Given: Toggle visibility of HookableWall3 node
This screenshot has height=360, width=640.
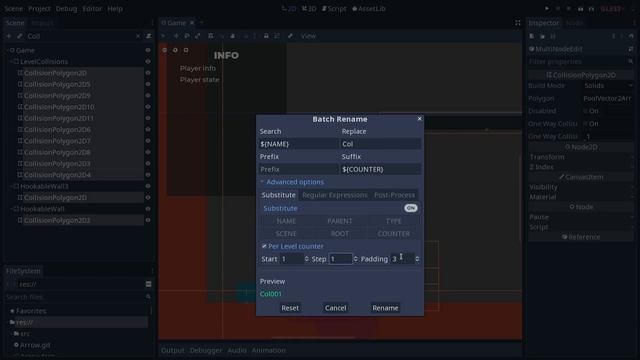Looking at the screenshot, I should click(x=148, y=186).
